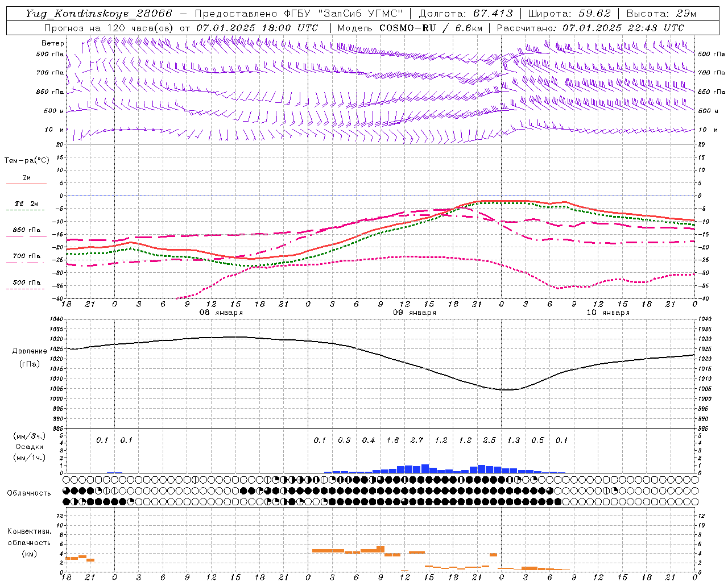Select the Высота: 29м field
This screenshot has height=582, width=728.
[661, 14]
